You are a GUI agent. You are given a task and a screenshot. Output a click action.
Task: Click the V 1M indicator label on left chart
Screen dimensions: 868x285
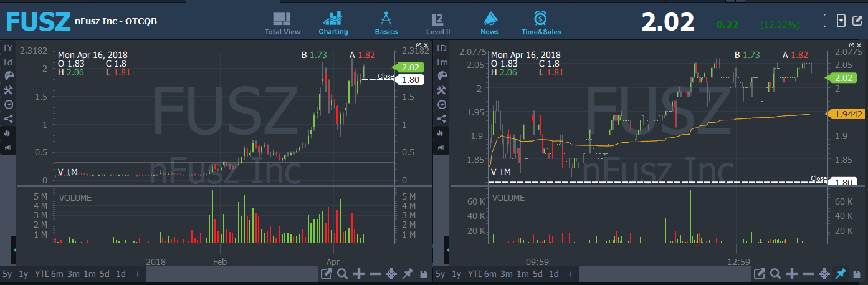pyautogui.click(x=68, y=171)
